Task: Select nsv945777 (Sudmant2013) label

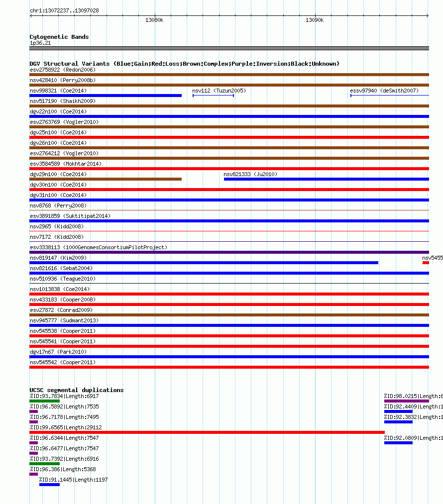Action: click(x=64, y=320)
